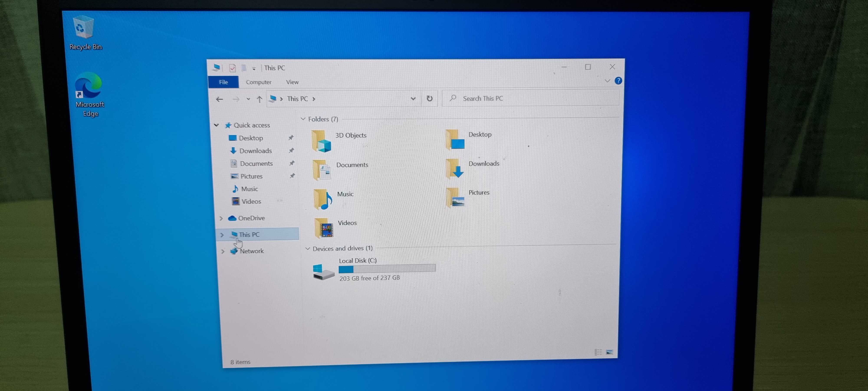Click the Properties quick access toolbar checkmark
Viewport: 868px width, 391px height.
[x=232, y=68]
